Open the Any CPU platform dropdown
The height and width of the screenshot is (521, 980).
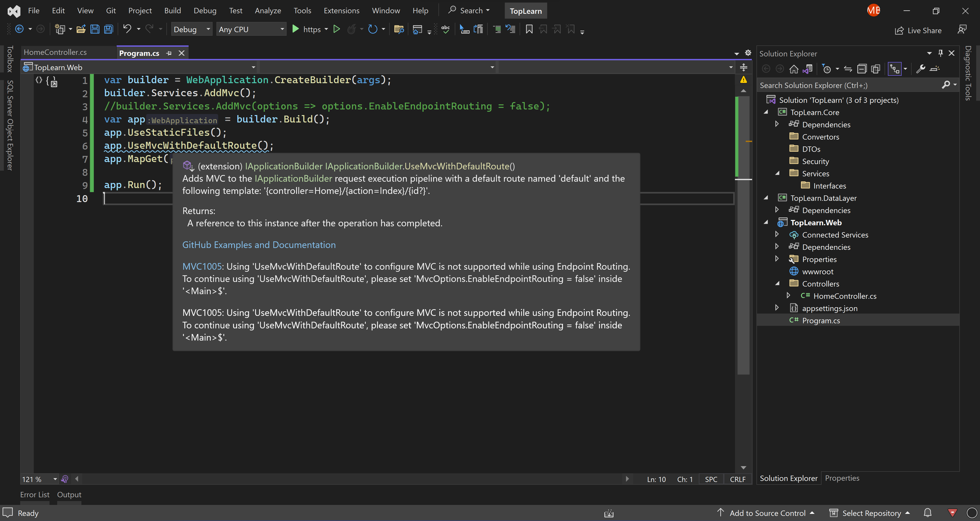pyautogui.click(x=251, y=29)
